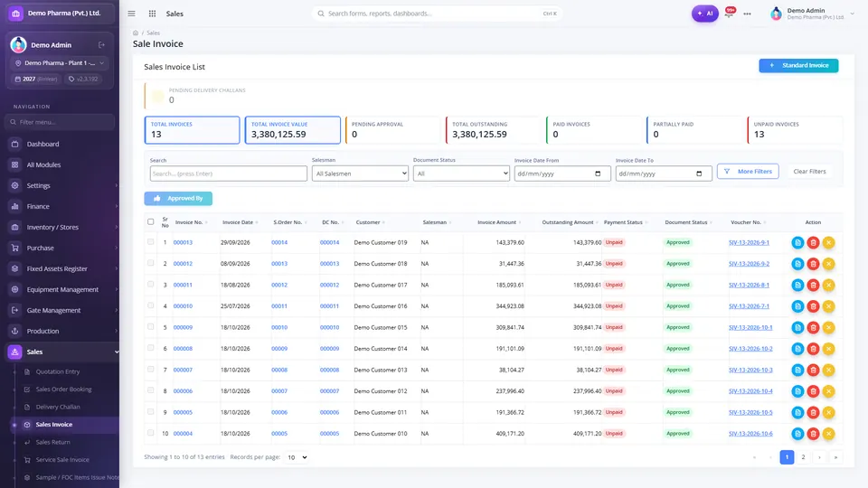Open notifications with 99+ badge
Viewport: 868px width, 488px height.
730,12
